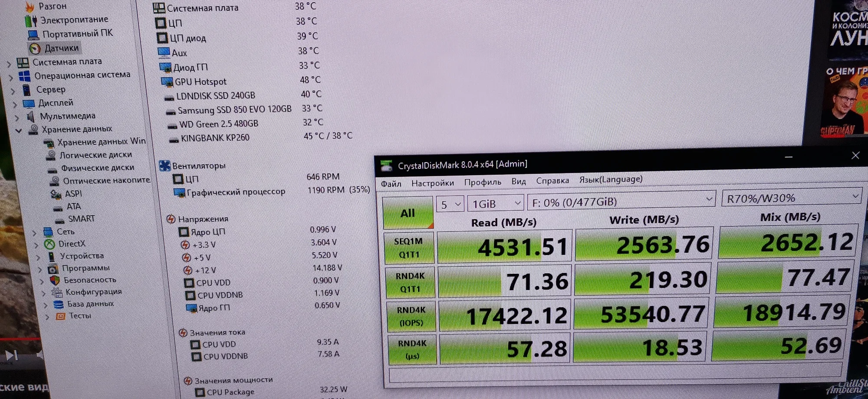Click the Программы icon in the tree
This screenshot has width=868, height=399.
53,269
